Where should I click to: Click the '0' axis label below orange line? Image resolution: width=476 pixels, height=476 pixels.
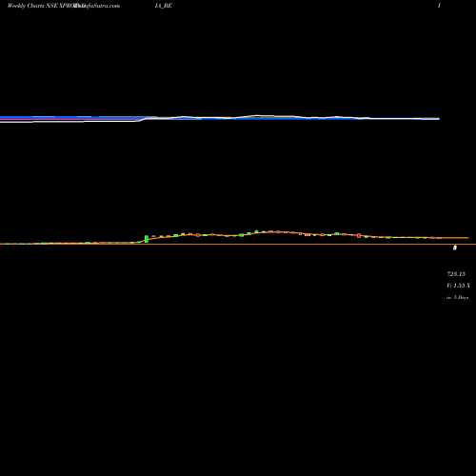tap(455, 248)
